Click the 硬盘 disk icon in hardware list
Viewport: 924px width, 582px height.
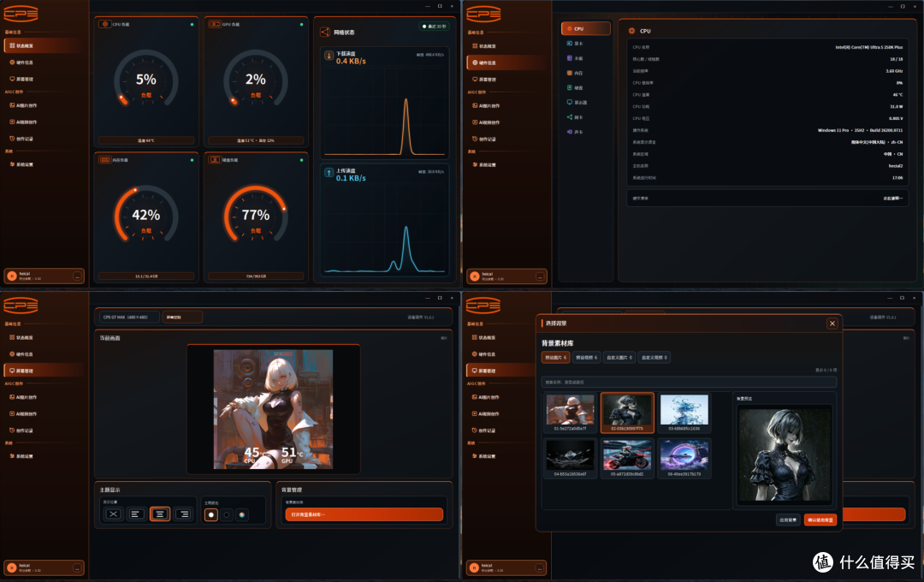(x=569, y=88)
